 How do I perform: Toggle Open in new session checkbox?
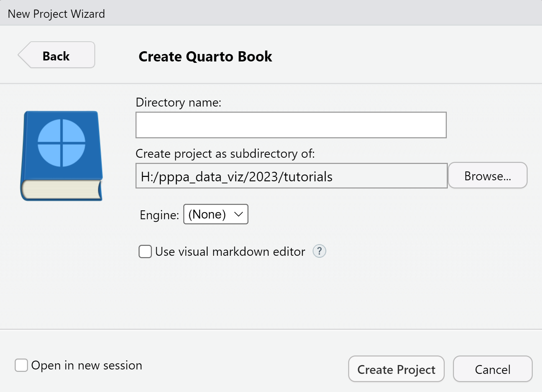click(21, 365)
